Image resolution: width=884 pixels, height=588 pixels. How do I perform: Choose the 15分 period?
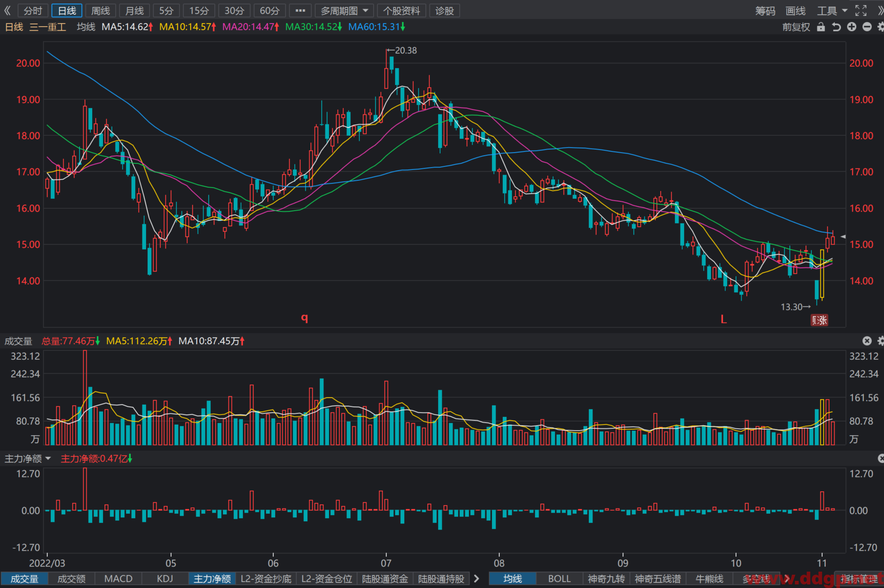(x=199, y=11)
